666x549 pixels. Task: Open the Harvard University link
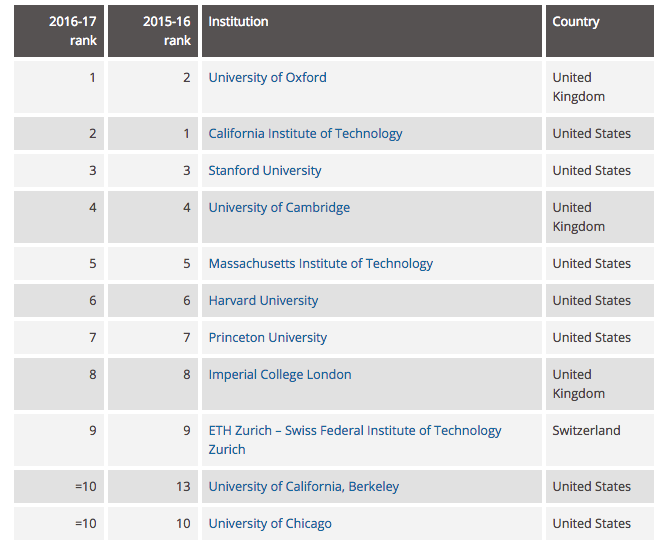pyautogui.click(x=263, y=301)
